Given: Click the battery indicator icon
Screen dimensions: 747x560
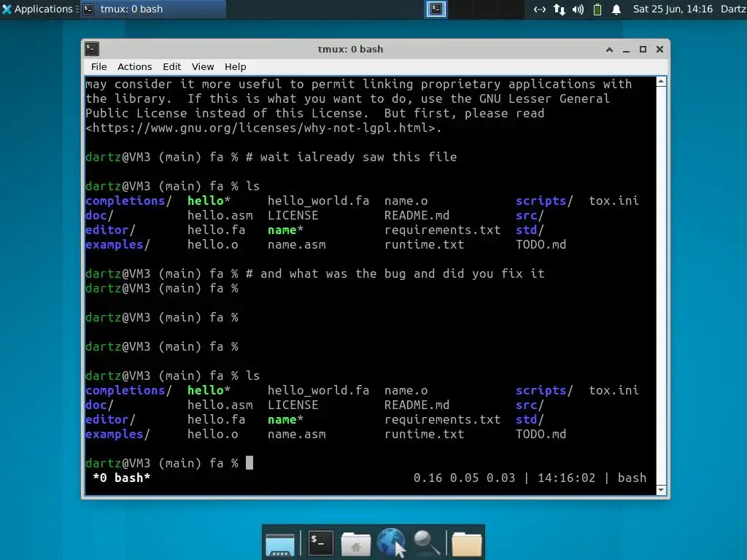Looking at the screenshot, I should 597,9.
